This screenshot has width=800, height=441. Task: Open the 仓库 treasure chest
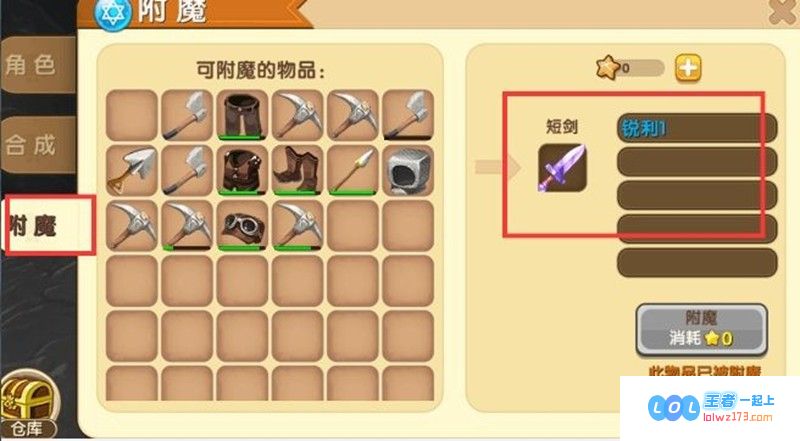(x=28, y=404)
